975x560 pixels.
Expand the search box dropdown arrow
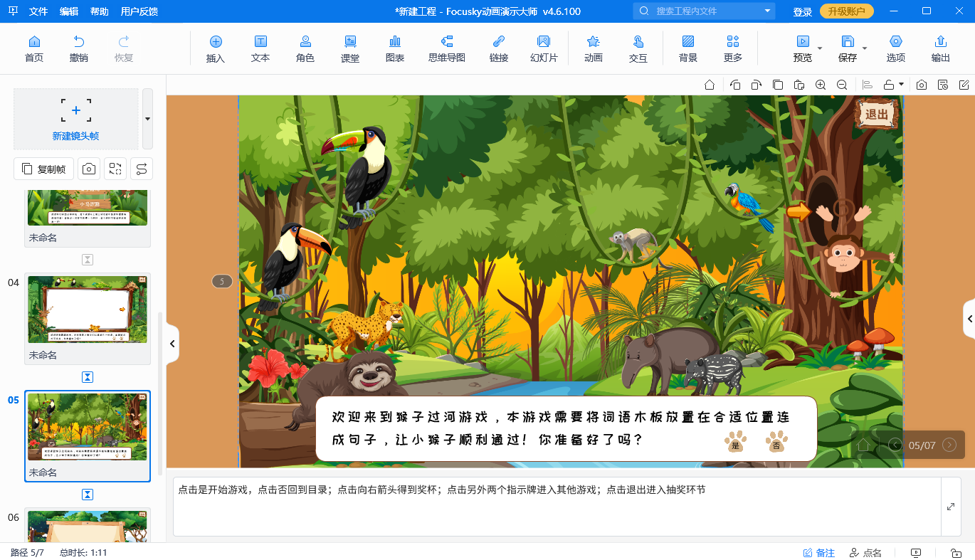(x=767, y=11)
